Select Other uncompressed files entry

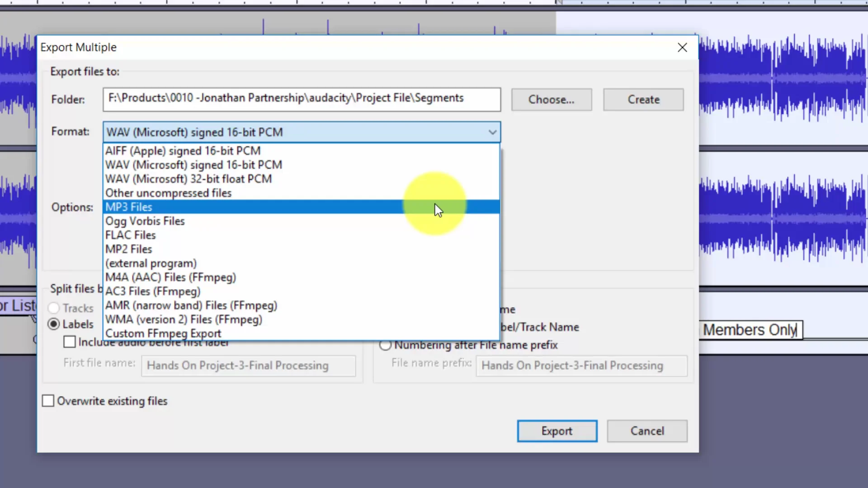click(302, 193)
